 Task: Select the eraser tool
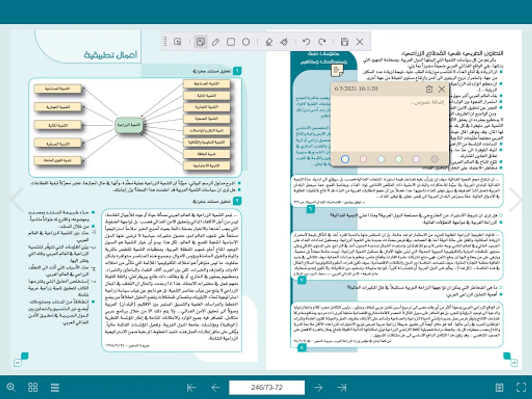(284, 42)
